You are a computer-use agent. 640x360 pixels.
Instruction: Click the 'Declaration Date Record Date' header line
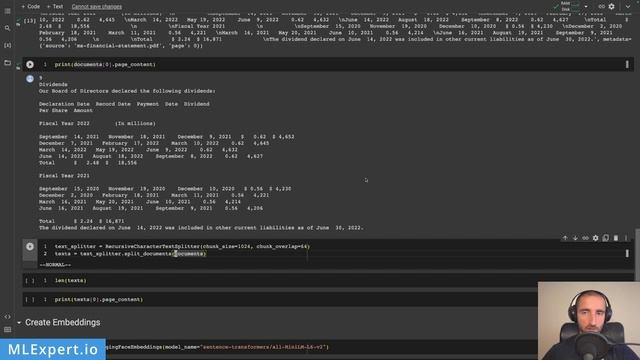click(x=124, y=104)
